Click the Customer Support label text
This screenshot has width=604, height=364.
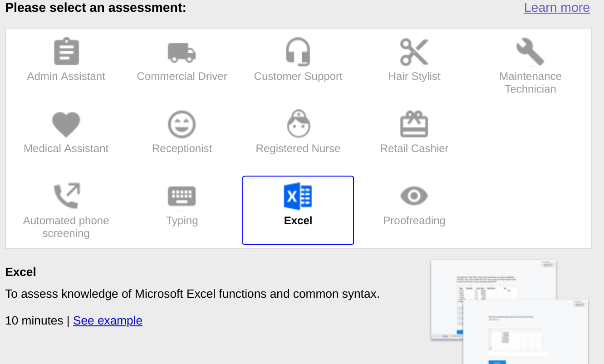pos(298,76)
